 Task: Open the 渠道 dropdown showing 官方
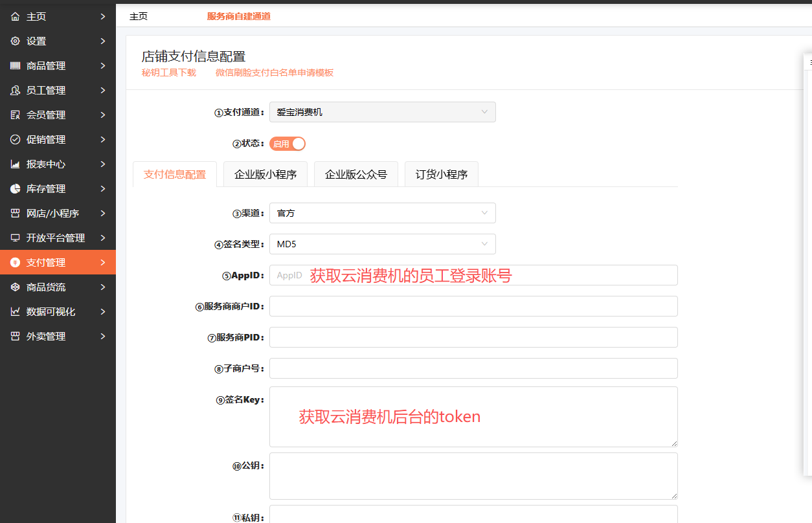pos(382,213)
